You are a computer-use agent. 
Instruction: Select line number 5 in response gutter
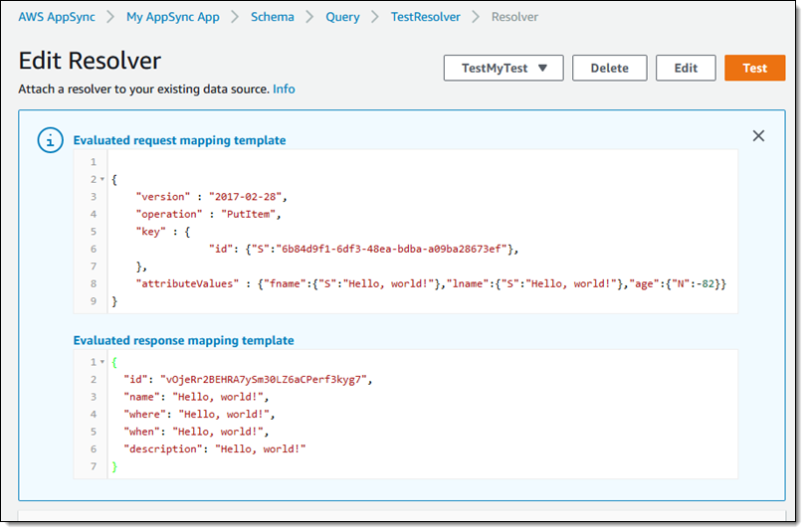[93, 432]
